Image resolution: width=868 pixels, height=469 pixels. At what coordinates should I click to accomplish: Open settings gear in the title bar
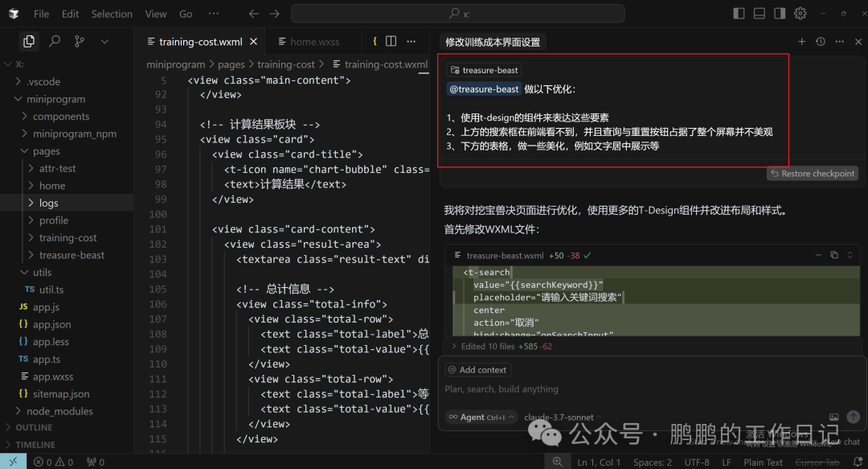coord(800,14)
